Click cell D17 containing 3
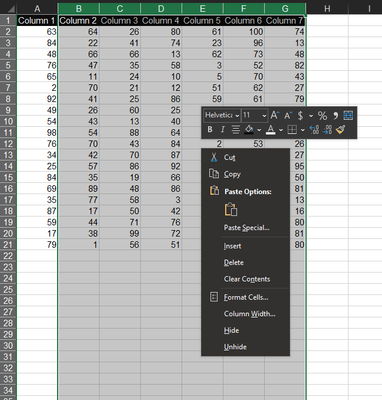 click(x=161, y=200)
